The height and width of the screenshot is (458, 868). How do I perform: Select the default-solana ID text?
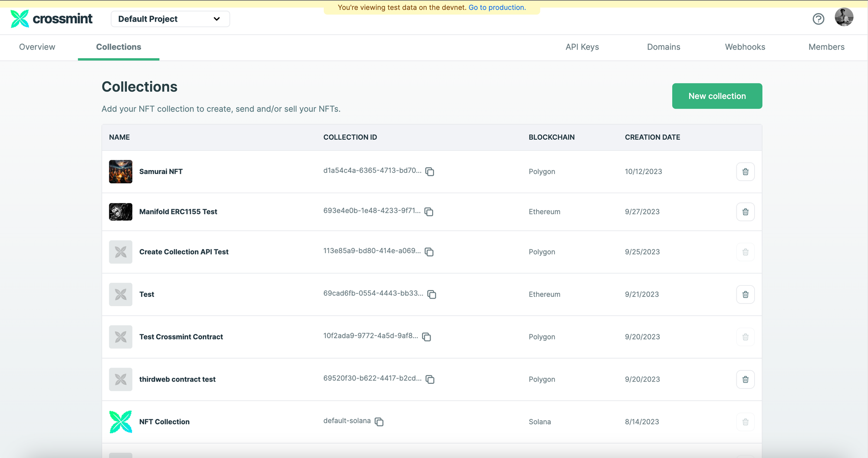tap(347, 421)
